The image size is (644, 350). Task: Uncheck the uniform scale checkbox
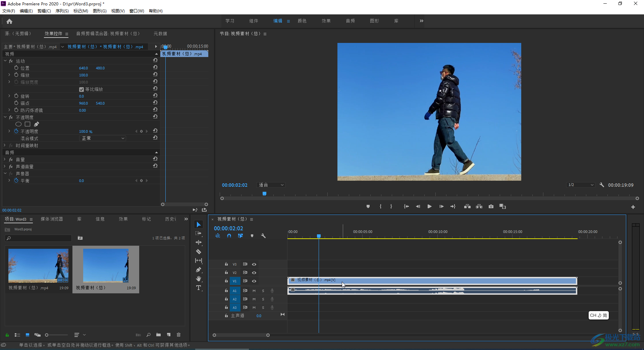point(81,89)
